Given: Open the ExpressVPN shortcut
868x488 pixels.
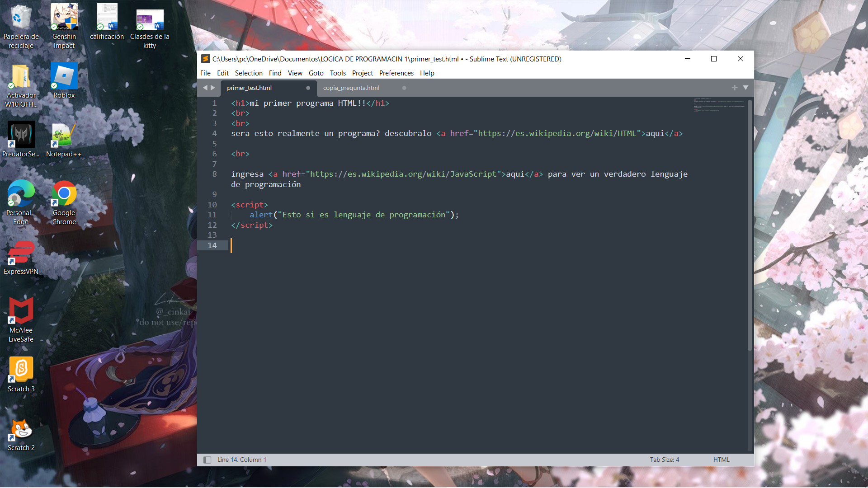Looking at the screenshot, I should 21,257.
